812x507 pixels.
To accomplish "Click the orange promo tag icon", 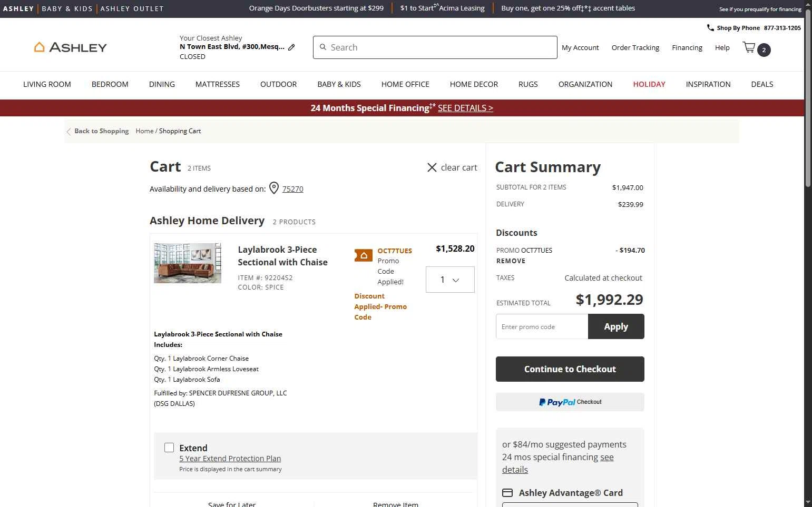I will 364,255.
